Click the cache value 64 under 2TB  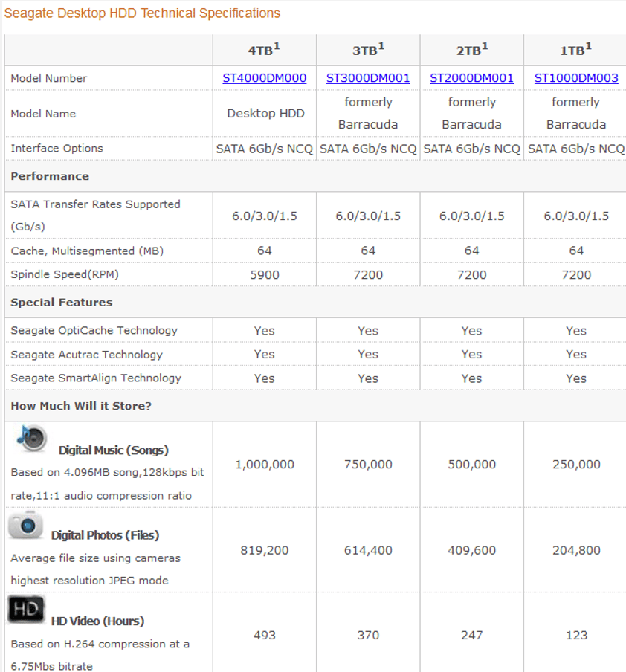[x=471, y=251]
